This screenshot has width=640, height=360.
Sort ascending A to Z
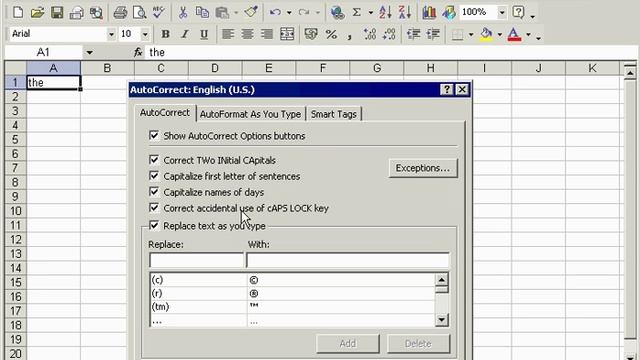[x=385, y=13]
